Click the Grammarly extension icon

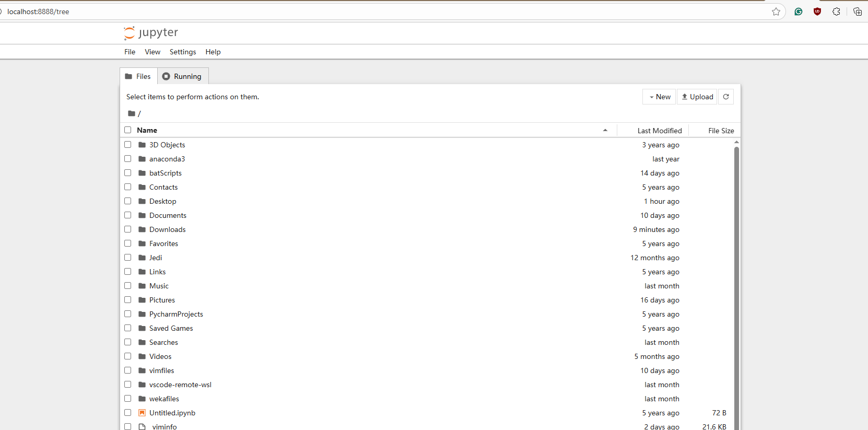(x=798, y=11)
